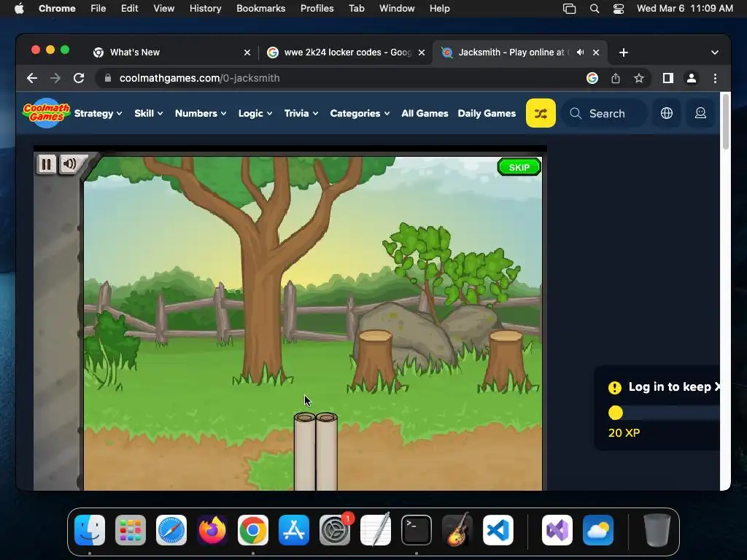The height and width of the screenshot is (560, 747).
Task: Open System Settings from the Dock
Action: (335, 530)
